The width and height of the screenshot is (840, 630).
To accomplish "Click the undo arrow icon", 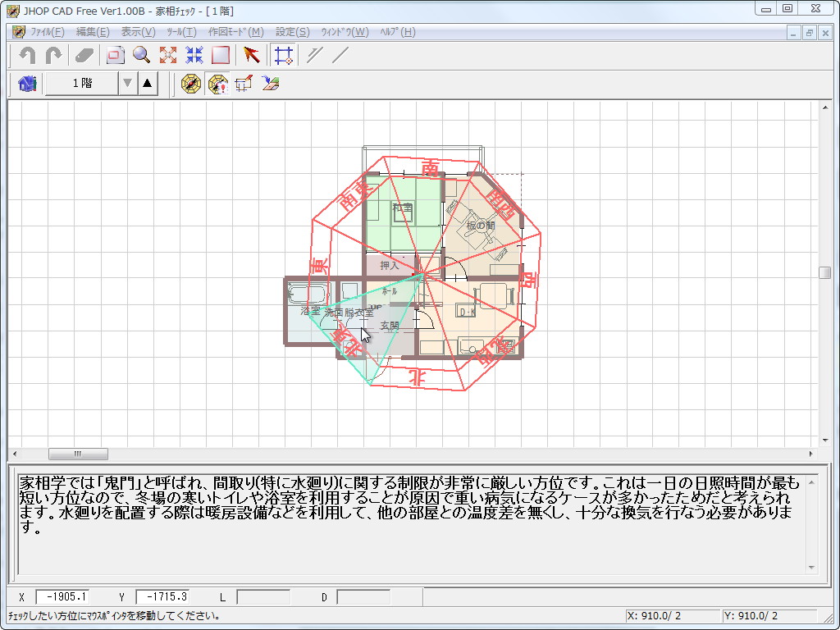I will [x=26, y=55].
